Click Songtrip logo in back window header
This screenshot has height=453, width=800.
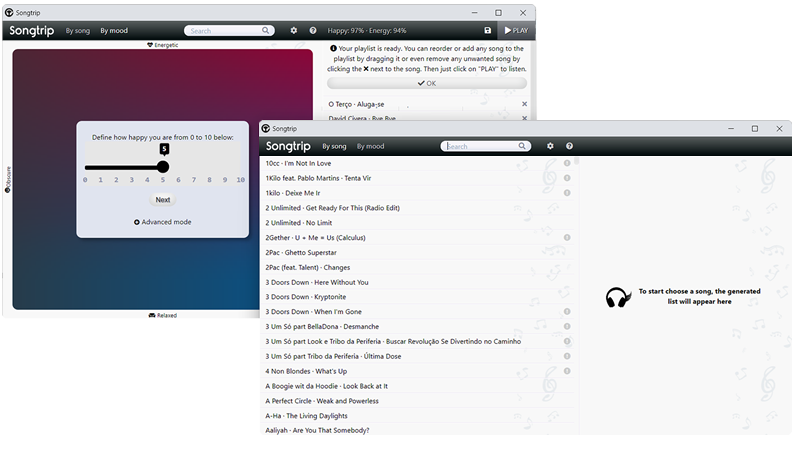click(32, 31)
